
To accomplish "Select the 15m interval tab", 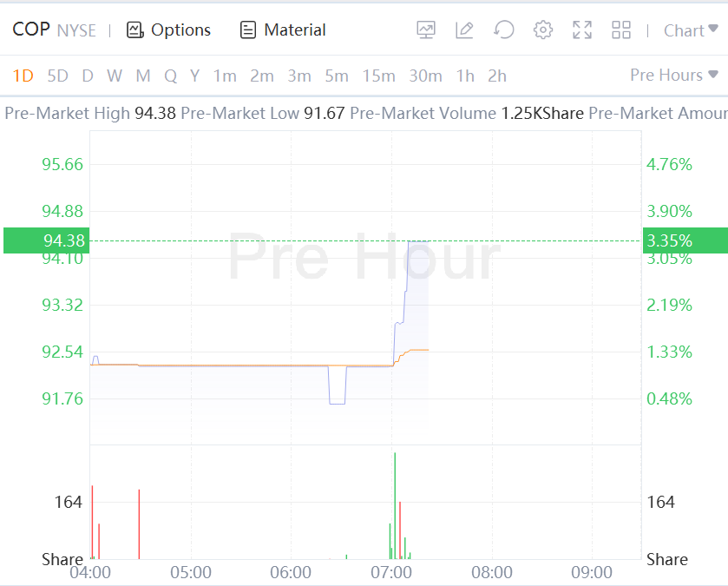I will [378, 76].
